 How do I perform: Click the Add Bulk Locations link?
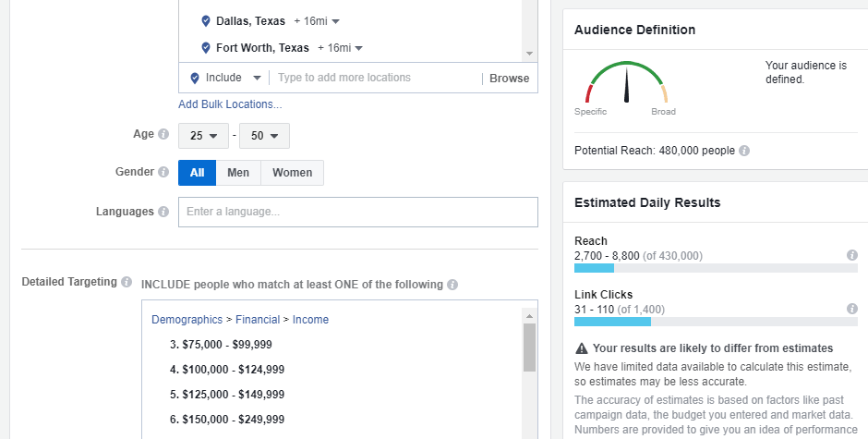[x=230, y=104]
